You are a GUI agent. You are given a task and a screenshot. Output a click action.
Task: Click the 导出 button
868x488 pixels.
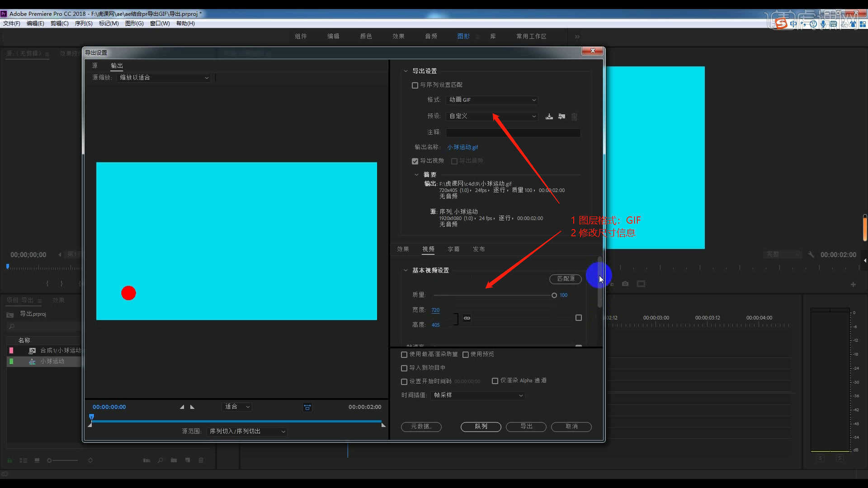(x=526, y=427)
